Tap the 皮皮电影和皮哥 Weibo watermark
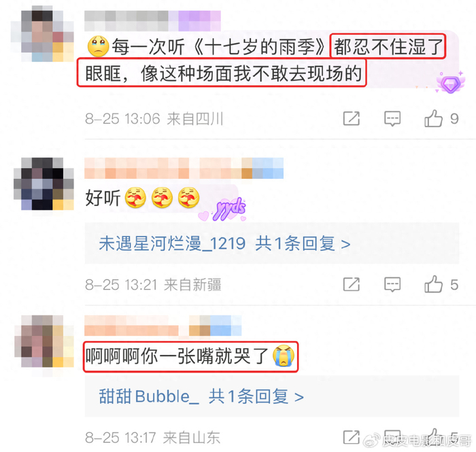Viewport: 476px width, 452px height. [x=418, y=440]
